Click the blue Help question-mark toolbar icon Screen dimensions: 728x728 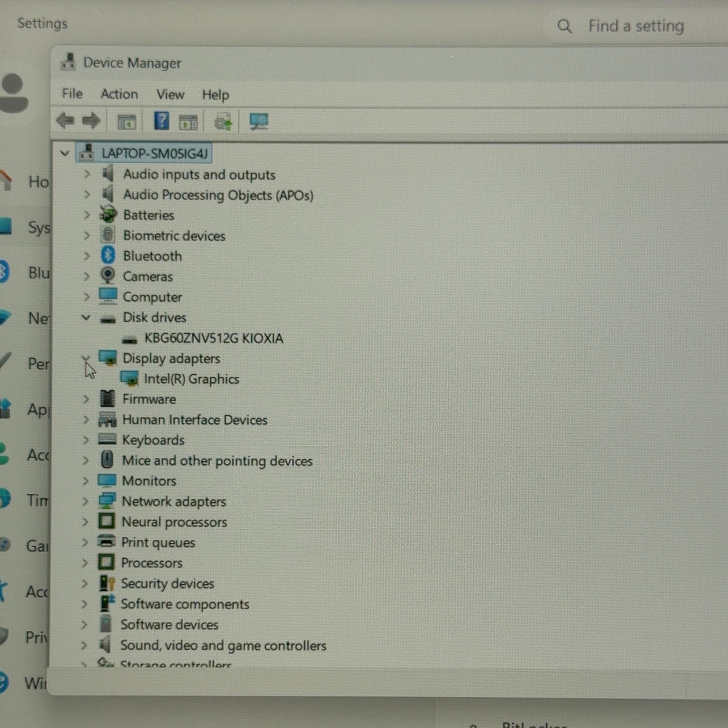[x=161, y=121]
